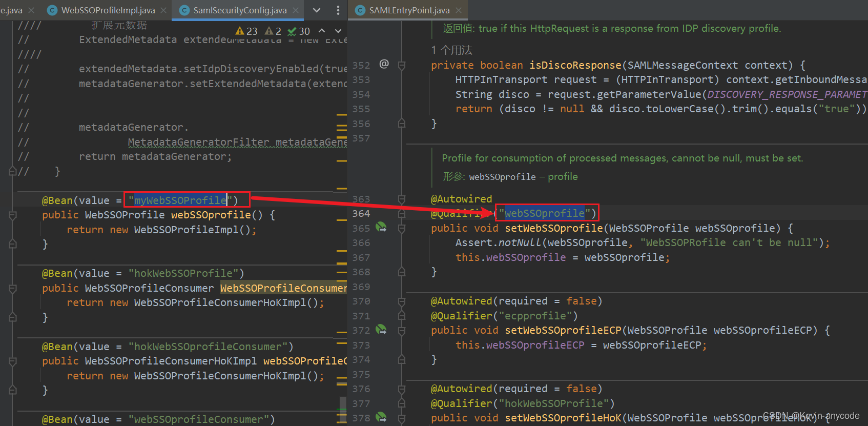Click the bean gutter icon on line 378
868x426 pixels.
point(381,417)
